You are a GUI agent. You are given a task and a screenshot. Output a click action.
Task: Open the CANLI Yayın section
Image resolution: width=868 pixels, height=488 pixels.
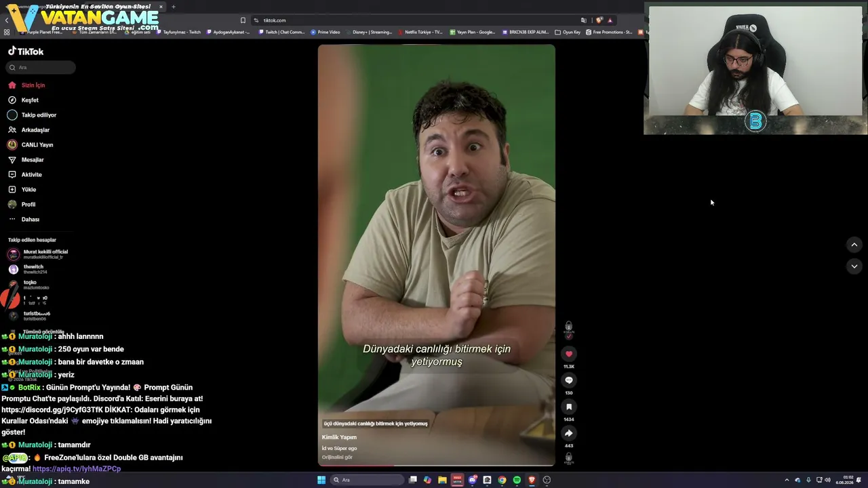pyautogui.click(x=30, y=145)
